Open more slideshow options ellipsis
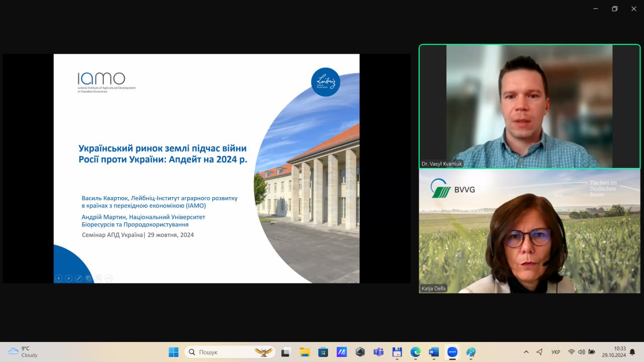 pyautogui.click(x=109, y=278)
